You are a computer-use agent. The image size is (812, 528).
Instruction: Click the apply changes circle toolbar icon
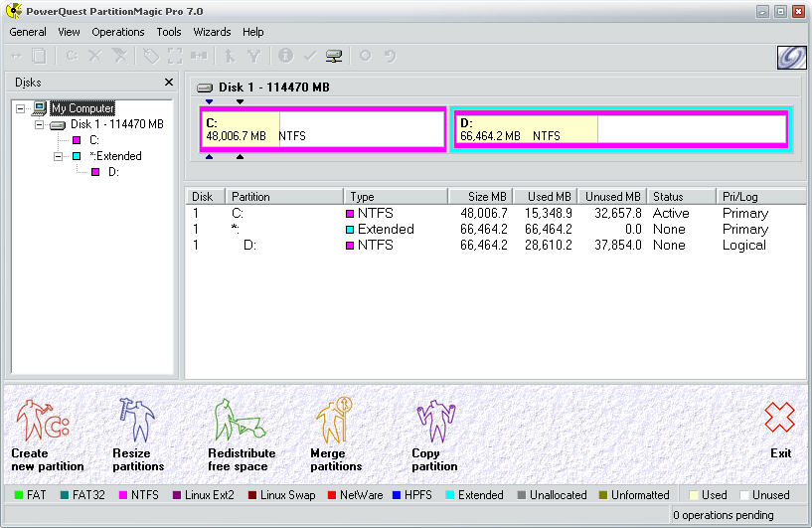click(365, 56)
